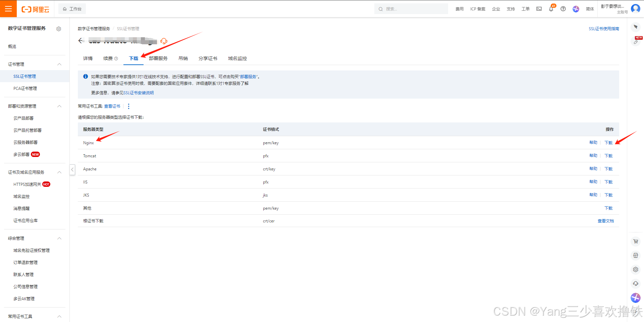The image size is (644, 322).
Task: Open more certificate tools dots menu
Action: coord(128,106)
